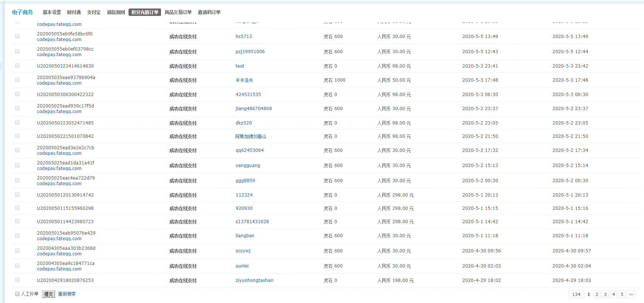Click the 提交 submit button
644x303 pixels.
pos(48,294)
